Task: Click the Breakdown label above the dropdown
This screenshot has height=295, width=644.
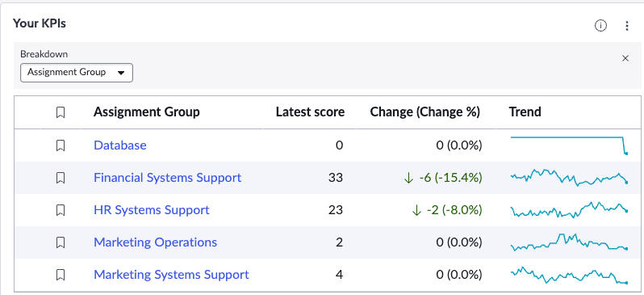Action: click(44, 54)
